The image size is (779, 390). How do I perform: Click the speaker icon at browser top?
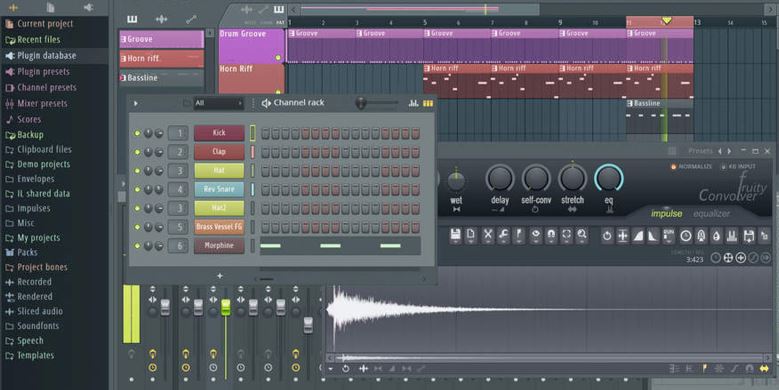[x=88, y=7]
